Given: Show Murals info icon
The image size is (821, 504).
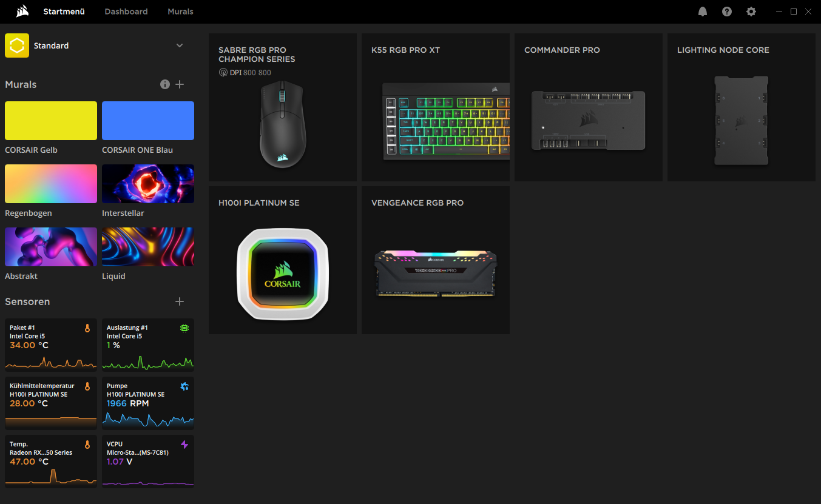Looking at the screenshot, I should tap(165, 84).
